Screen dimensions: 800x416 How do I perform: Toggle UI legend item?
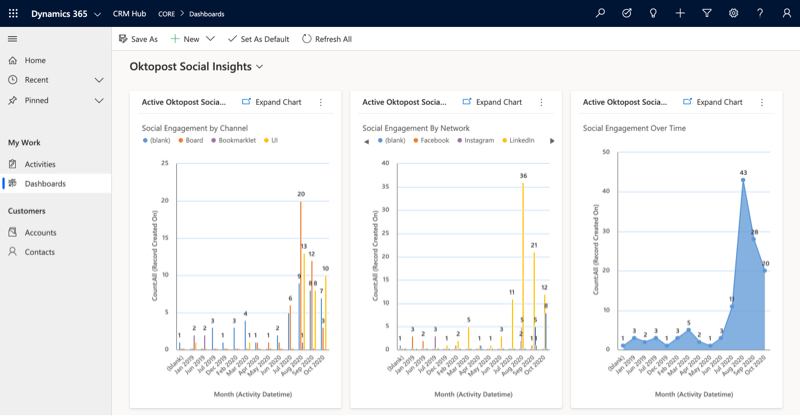[x=271, y=140]
